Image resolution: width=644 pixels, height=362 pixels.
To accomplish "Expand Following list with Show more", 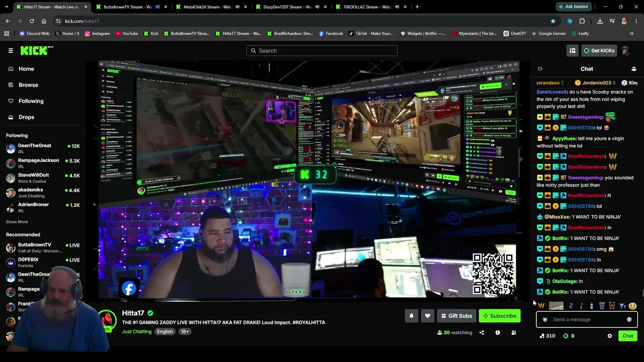I will (17, 222).
